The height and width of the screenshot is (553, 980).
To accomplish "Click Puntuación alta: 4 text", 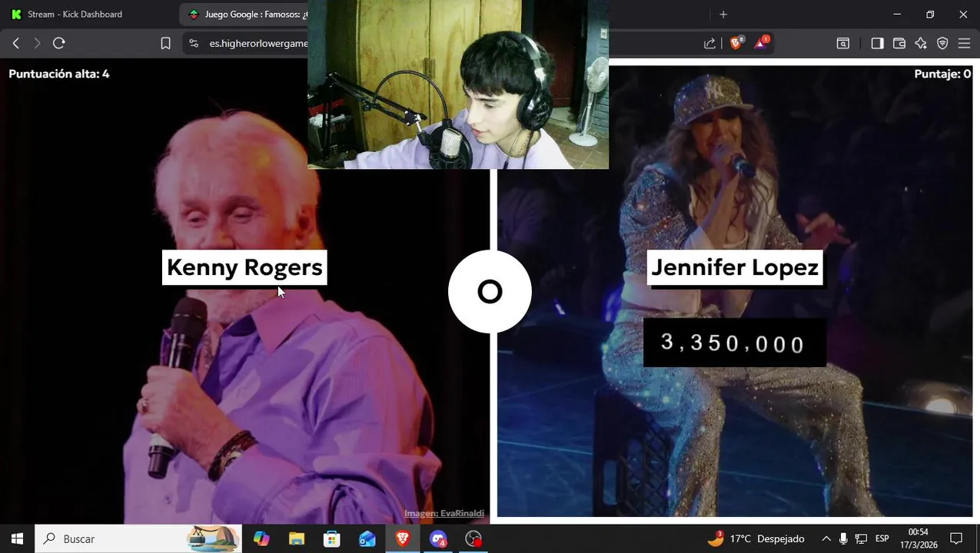I will pos(59,74).
